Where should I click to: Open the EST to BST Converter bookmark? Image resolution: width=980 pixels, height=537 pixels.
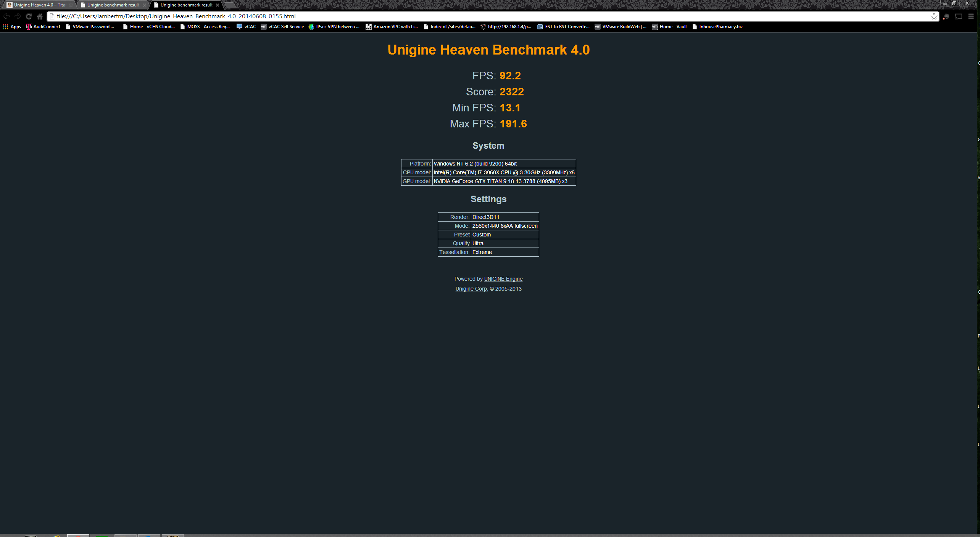[x=563, y=27]
